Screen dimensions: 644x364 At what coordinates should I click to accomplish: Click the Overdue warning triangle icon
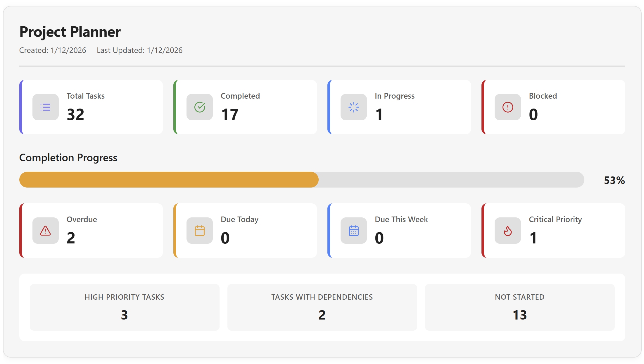click(45, 231)
